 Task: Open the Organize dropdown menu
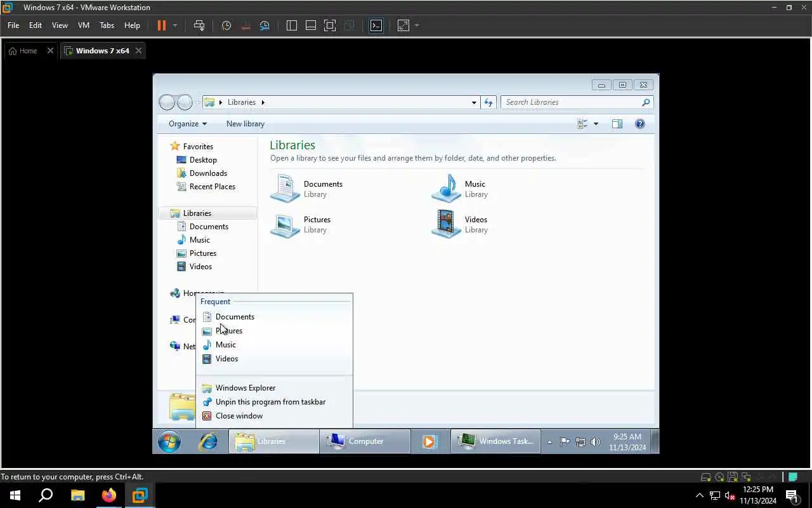[188, 124]
